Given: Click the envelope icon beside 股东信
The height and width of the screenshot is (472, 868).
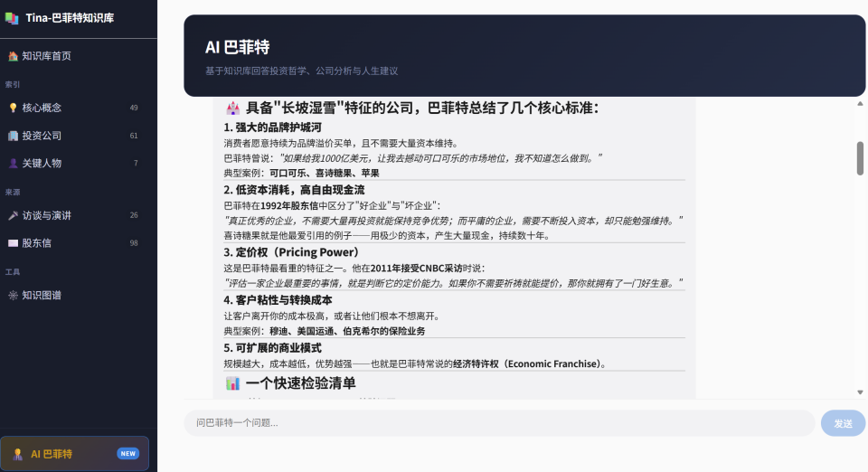Looking at the screenshot, I should pyautogui.click(x=13, y=243).
